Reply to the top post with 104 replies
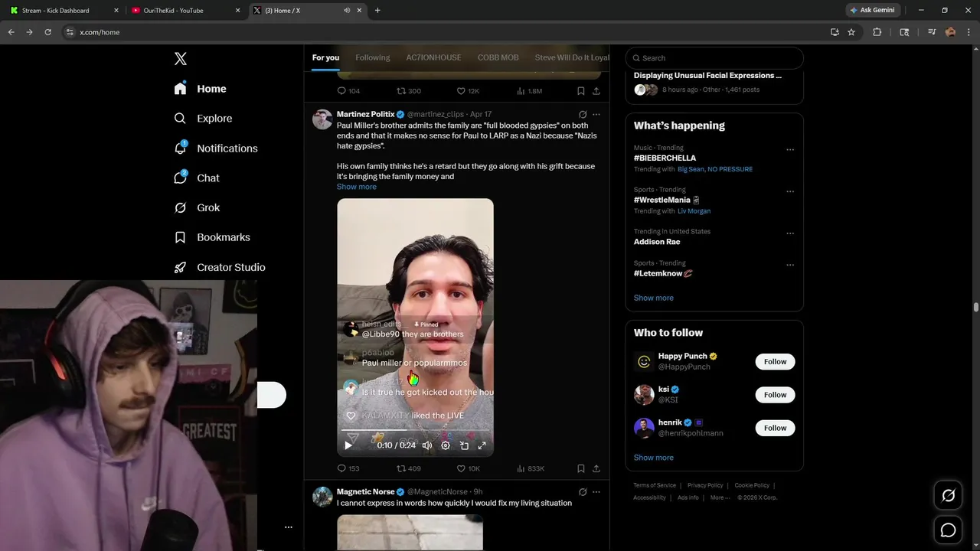The image size is (980, 551). point(348,91)
